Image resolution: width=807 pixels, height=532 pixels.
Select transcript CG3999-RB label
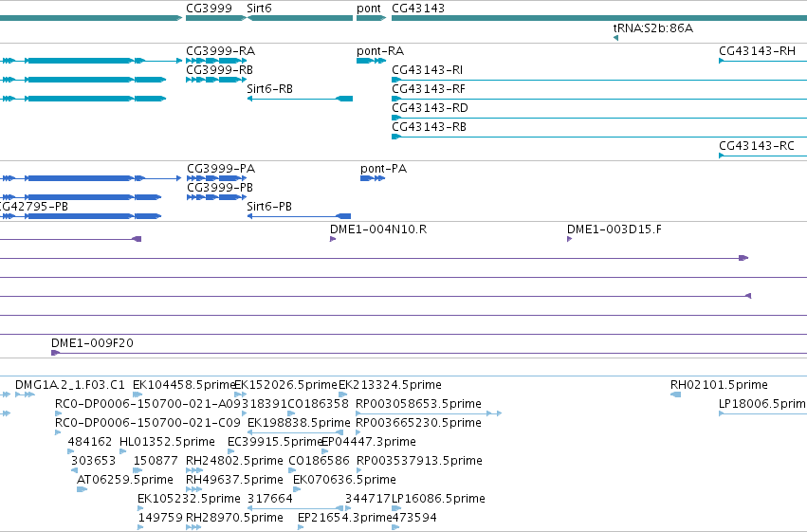(x=219, y=70)
